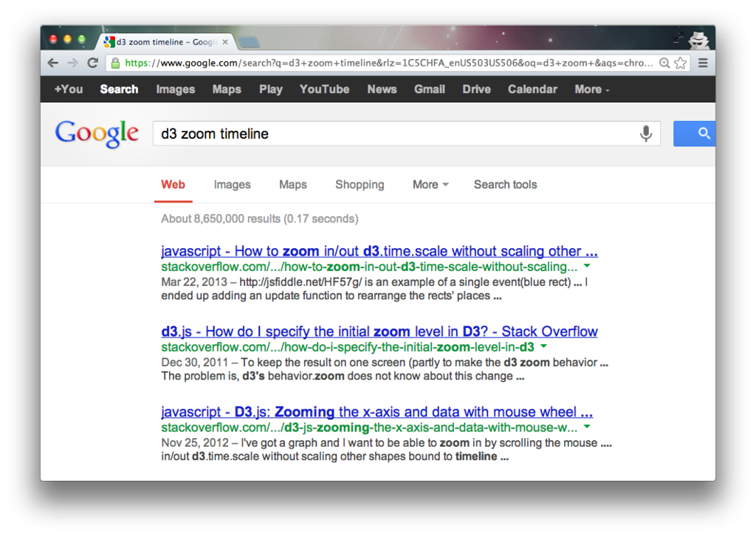This screenshot has height=537, width=756.
Task: Click the microphone voice search icon
Action: pos(646,133)
